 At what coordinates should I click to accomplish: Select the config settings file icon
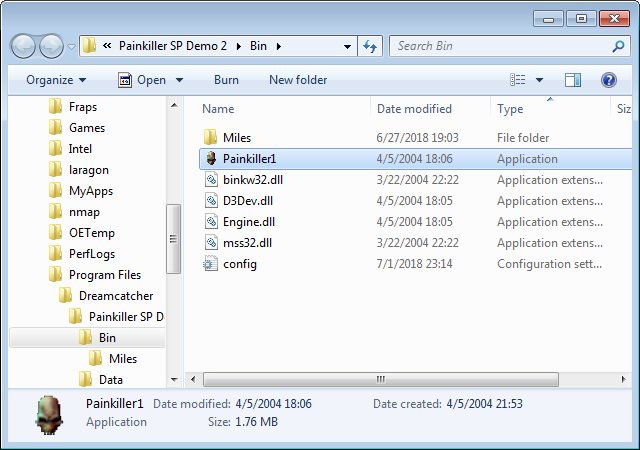coord(211,264)
